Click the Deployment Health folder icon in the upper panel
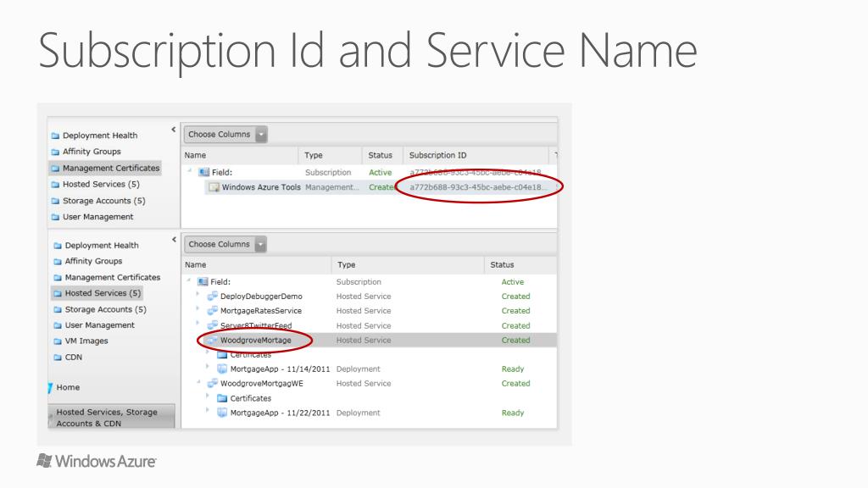The width and height of the screenshot is (868, 488). click(x=55, y=136)
